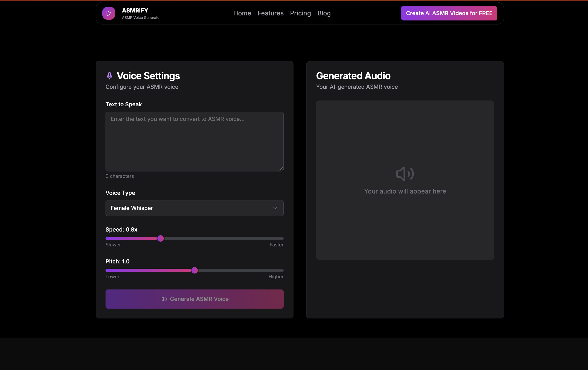The width and height of the screenshot is (588, 370).
Task: Click the speaker icon in Generated Audio panel
Action: coord(405,174)
